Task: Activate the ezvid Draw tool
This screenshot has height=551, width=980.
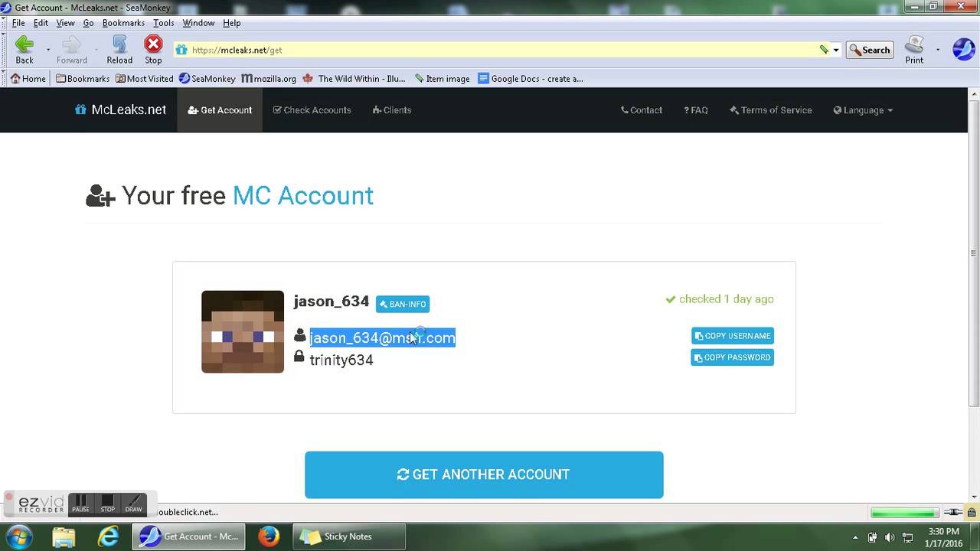Action: coord(134,503)
